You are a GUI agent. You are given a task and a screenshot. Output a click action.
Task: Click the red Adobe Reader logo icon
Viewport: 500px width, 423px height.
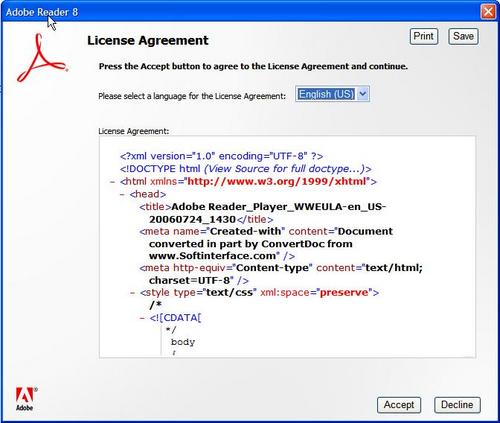[42, 58]
